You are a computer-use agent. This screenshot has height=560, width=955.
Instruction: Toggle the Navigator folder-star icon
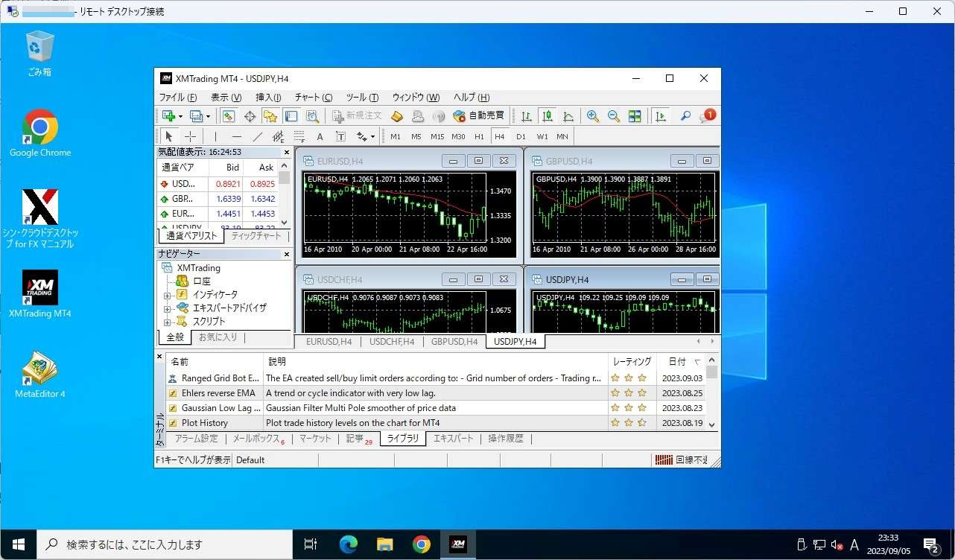click(270, 116)
